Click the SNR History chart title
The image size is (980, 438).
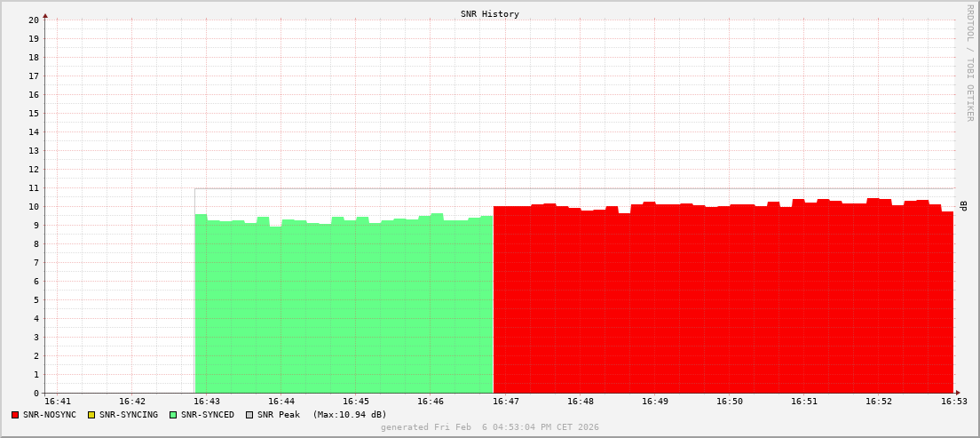click(x=490, y=14)
